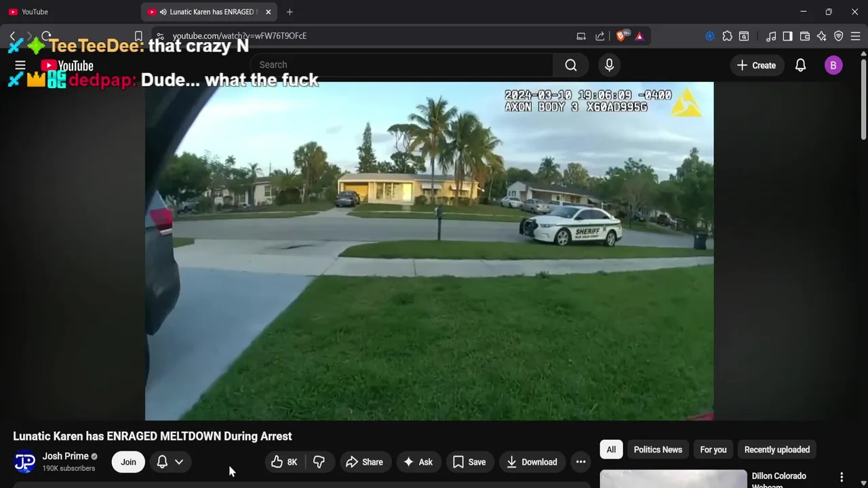Screen dimensions: 868x488
Task: Dislike the video with thumbs down
Action: (x=319, y=462)
